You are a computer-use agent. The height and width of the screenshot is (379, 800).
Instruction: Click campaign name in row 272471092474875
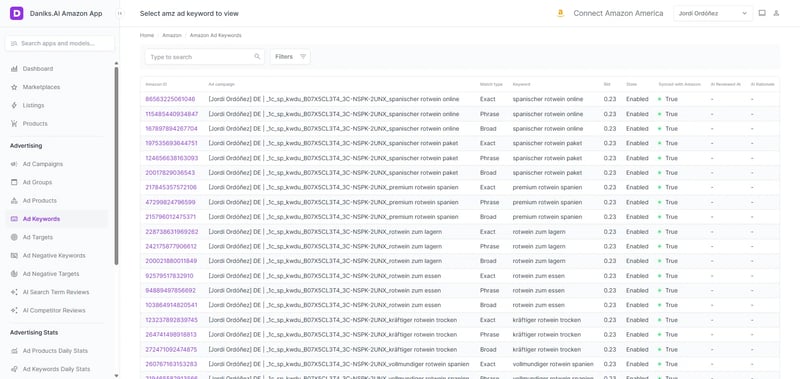click(x=333, y=350)
